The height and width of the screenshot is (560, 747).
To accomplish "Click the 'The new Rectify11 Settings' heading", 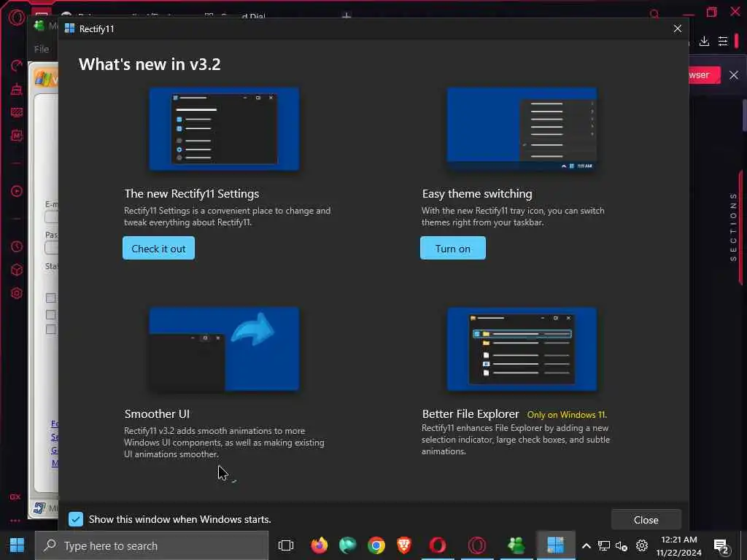I will click(192, 194).
